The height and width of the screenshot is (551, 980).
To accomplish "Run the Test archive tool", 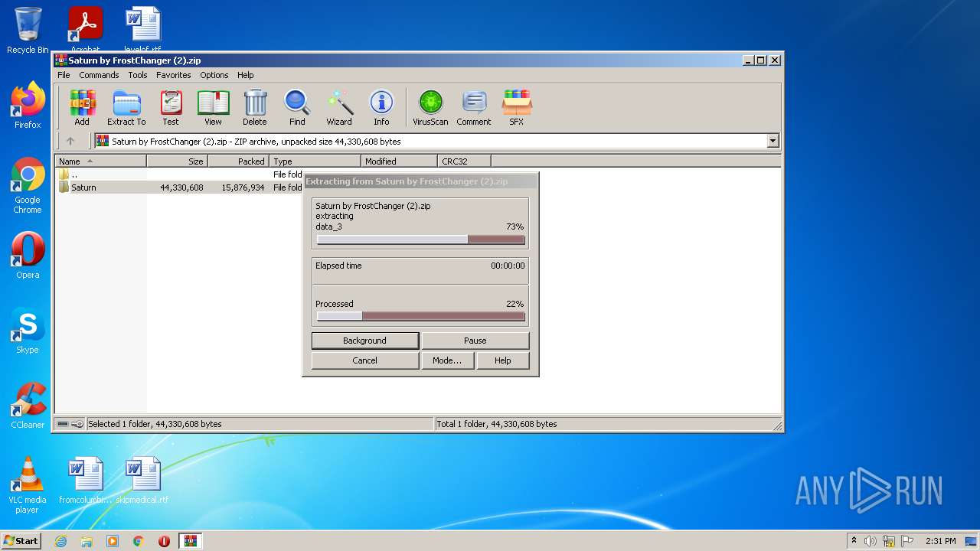I will click(x=171, y=107).
